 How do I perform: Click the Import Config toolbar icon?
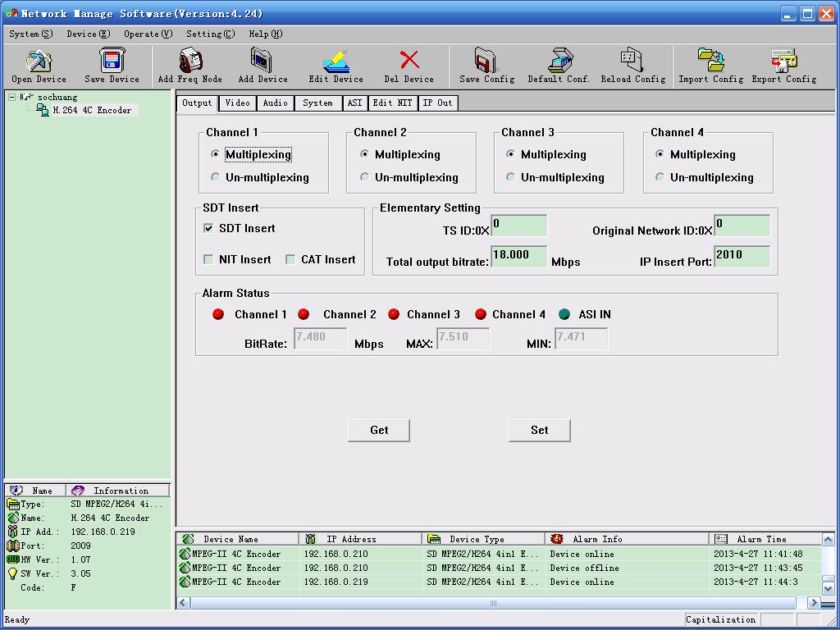click(x=711, y=60)
